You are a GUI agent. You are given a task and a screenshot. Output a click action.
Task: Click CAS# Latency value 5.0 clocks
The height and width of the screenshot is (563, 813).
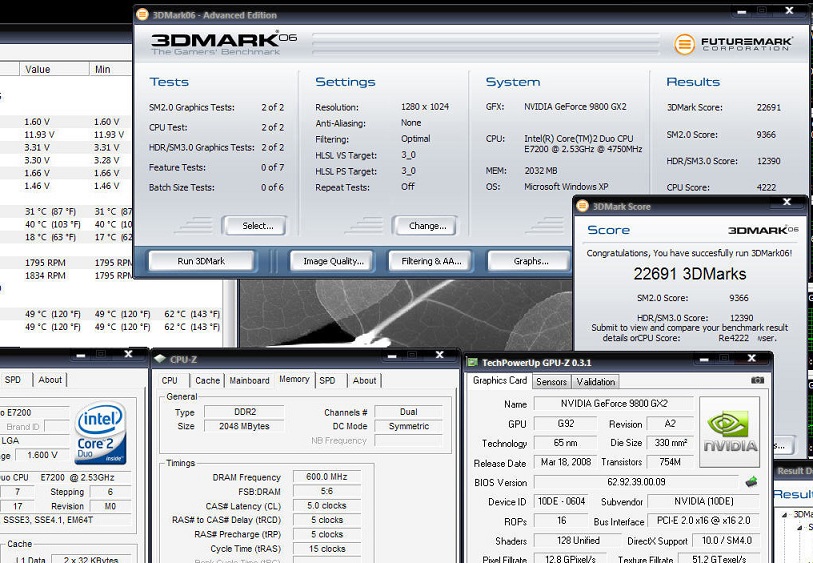[x=327, y=505]
